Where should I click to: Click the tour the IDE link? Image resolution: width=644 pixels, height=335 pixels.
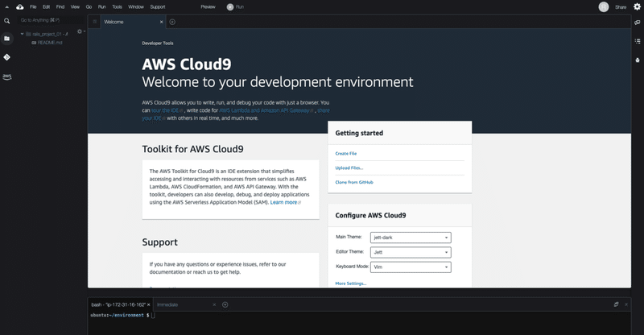pyautogui.click(x=165, y=110)
